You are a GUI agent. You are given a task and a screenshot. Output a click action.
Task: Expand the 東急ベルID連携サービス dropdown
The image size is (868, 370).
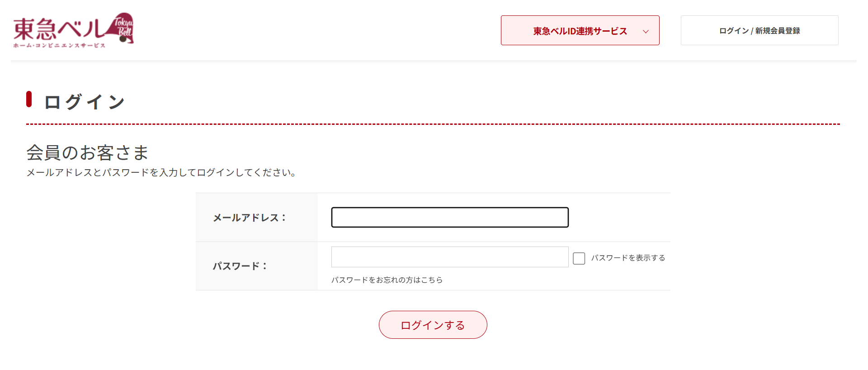tap(580, 30)
